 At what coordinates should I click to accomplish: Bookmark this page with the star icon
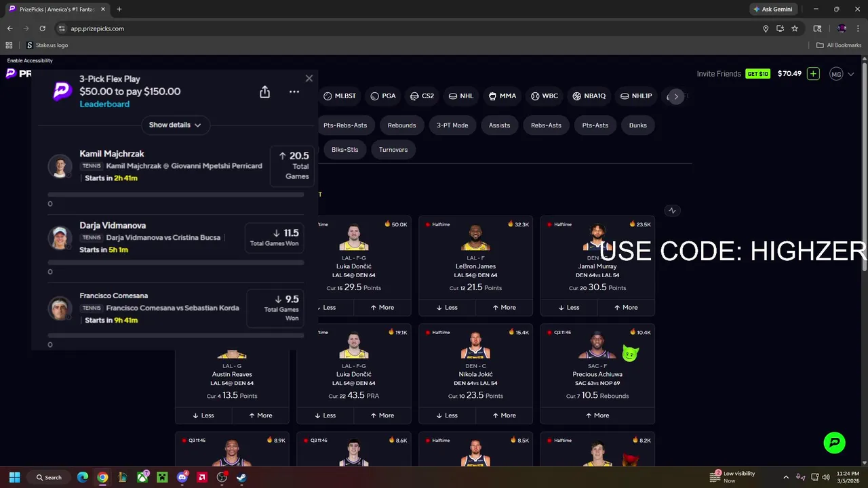[795, 28]
